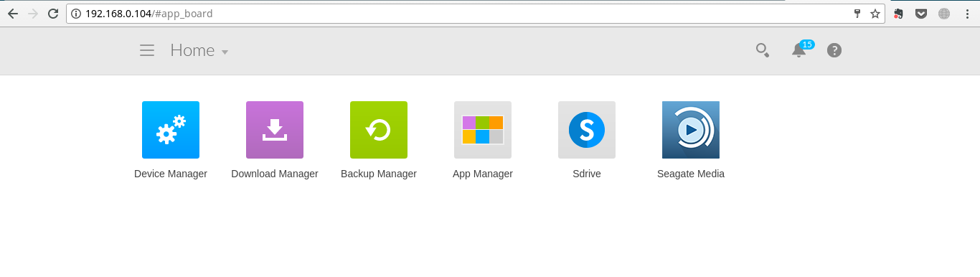Screen dimensions: 980x277
Task: Click the Sdrive label text
Action: pyautogui.click(x=587, y=174)
